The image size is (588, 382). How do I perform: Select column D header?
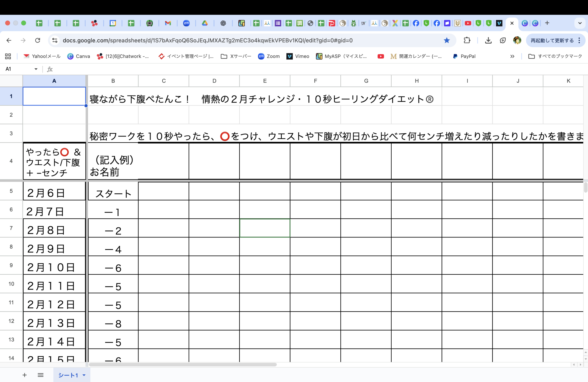[214, 81]
